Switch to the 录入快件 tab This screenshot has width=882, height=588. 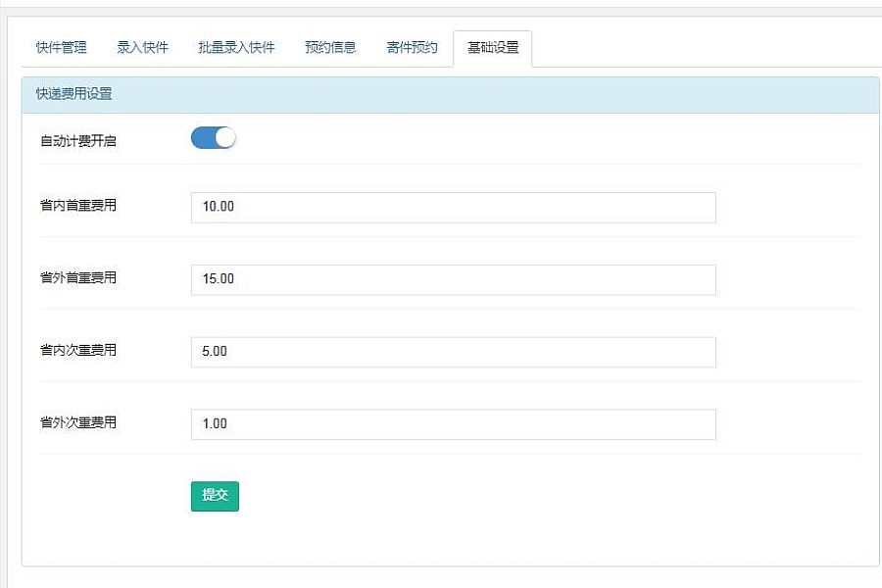142,48
